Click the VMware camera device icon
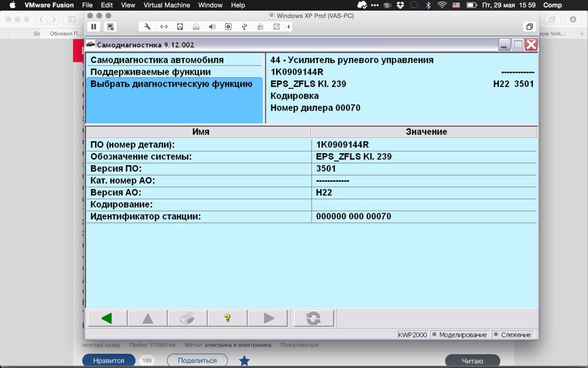 point(228,26)
